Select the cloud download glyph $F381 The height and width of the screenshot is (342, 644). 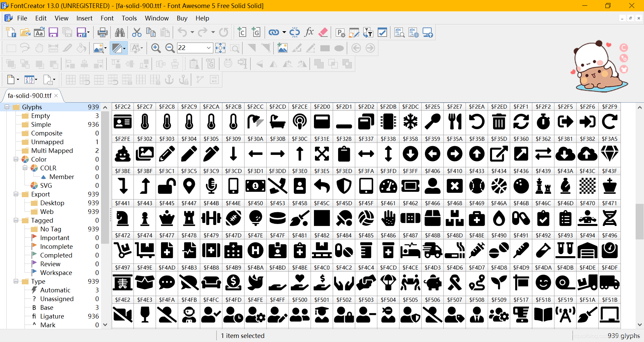click(566, 154)
